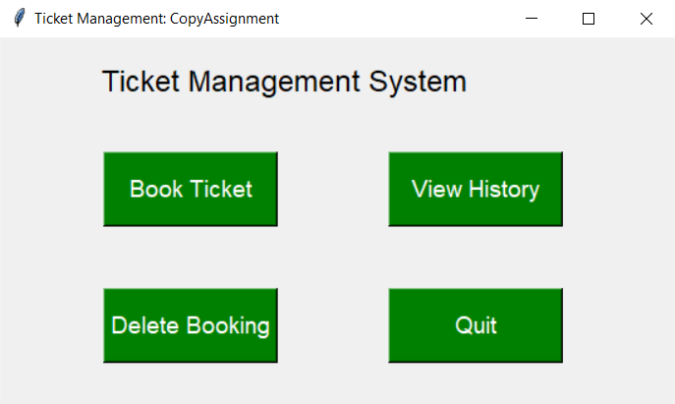Close the window with the X icon
The image size is (675, 404).
[646, 19]
